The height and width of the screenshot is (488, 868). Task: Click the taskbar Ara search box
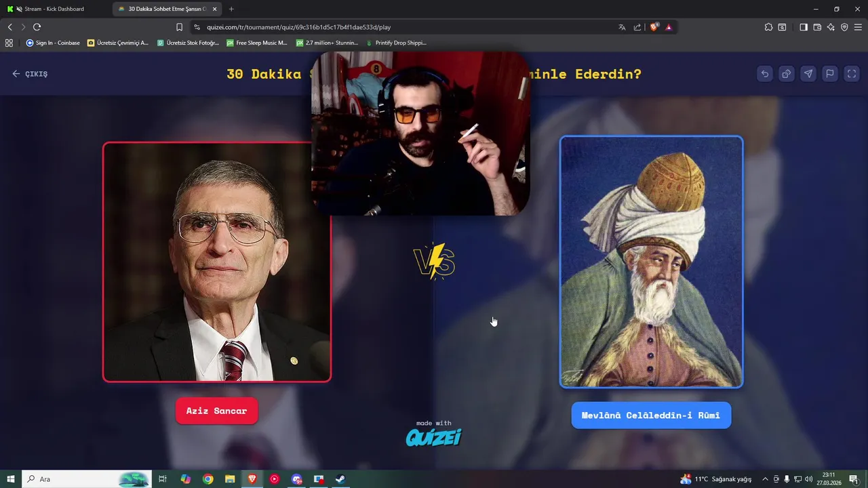86,479
